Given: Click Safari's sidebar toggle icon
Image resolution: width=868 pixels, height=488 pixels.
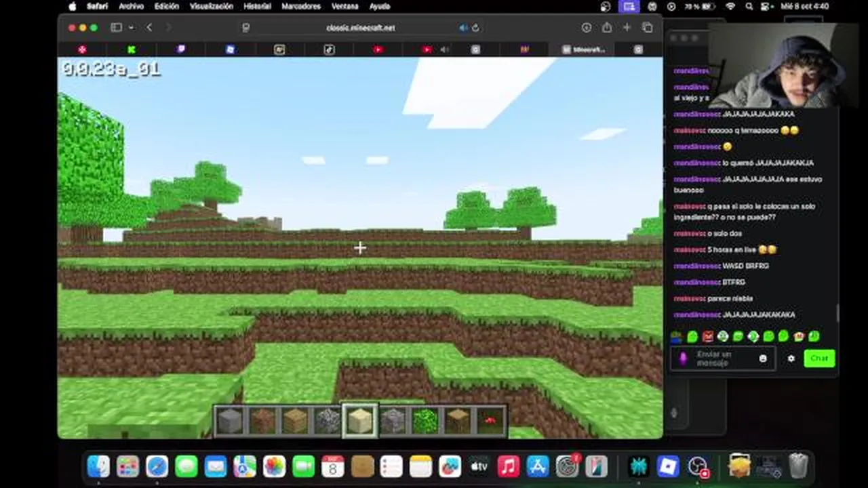Looking at the screenshot, I should (116, 28).
